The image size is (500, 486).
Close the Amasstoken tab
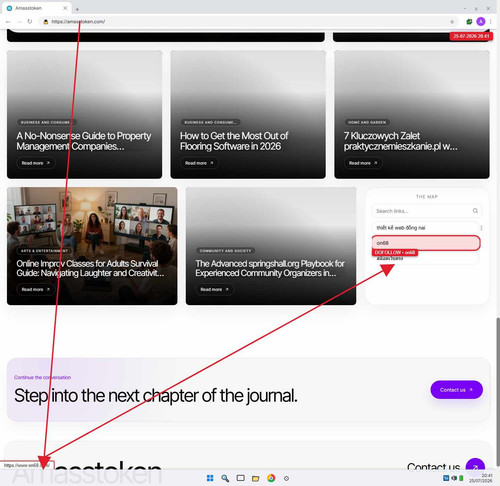point(65,8)
